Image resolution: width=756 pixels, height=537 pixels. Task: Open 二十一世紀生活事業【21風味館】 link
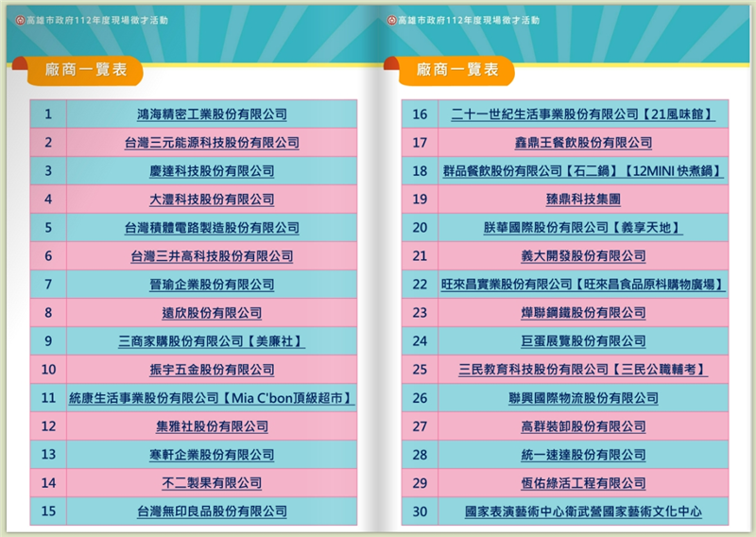583,114
